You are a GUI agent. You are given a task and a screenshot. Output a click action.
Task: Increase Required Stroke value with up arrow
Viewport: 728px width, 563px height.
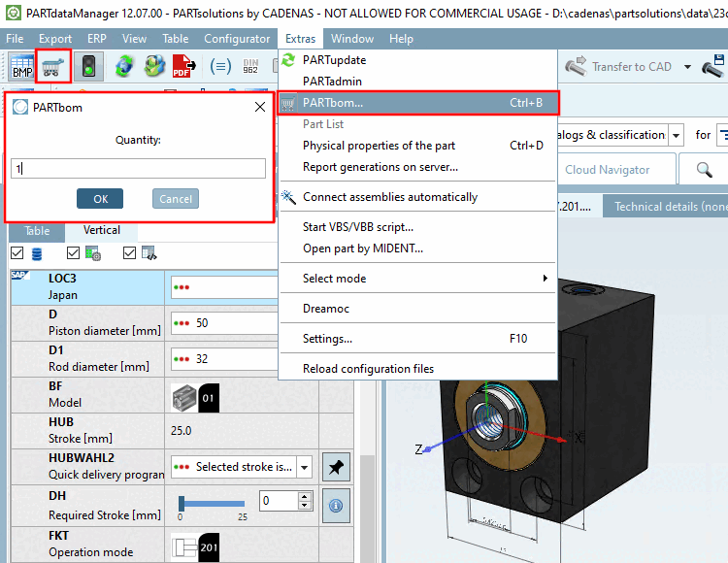(304, 496)
